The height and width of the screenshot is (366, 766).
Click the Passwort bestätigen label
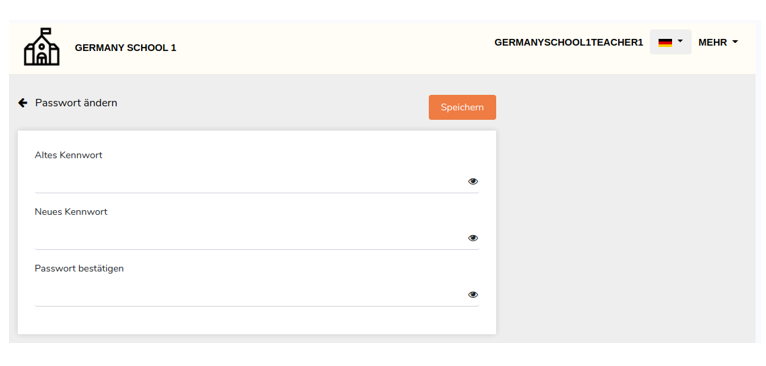tap(79, 268)
